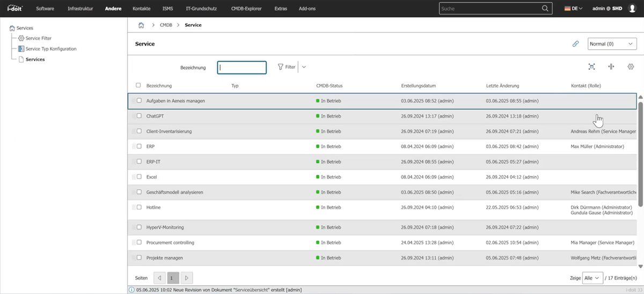Viewport: 644px width, 294px height.
Task: Check the ChatGPT row checkbox
Action: pos(139,115)
